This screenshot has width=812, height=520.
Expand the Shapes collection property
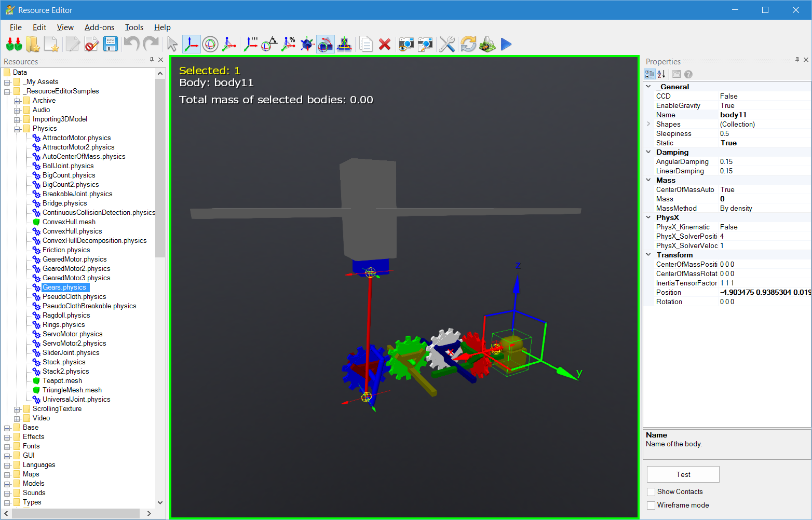point(648,124)
